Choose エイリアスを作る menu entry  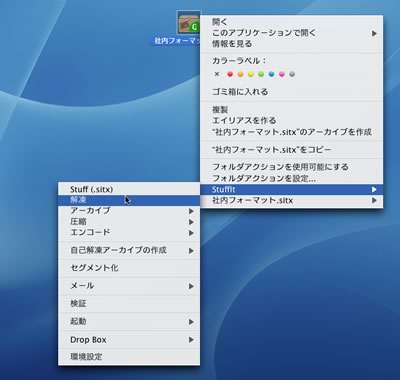292,120
